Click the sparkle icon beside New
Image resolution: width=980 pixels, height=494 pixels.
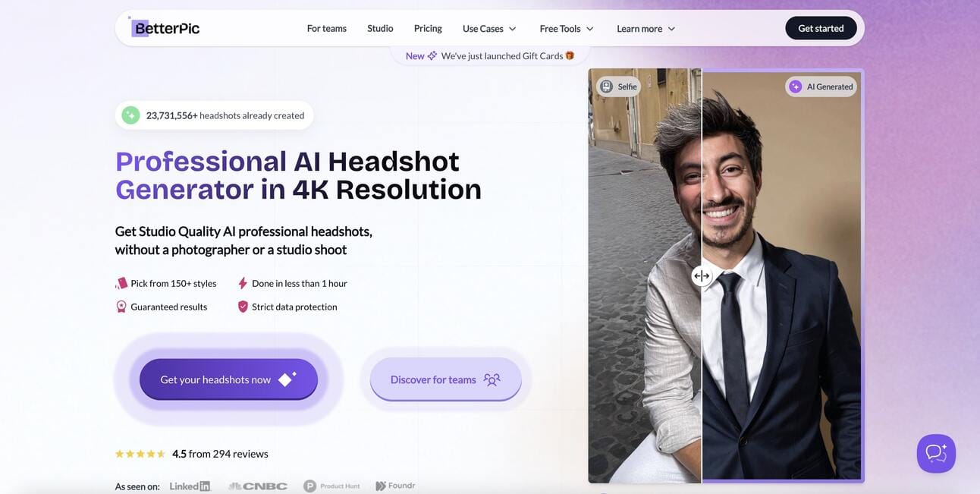tap(432, 55)
